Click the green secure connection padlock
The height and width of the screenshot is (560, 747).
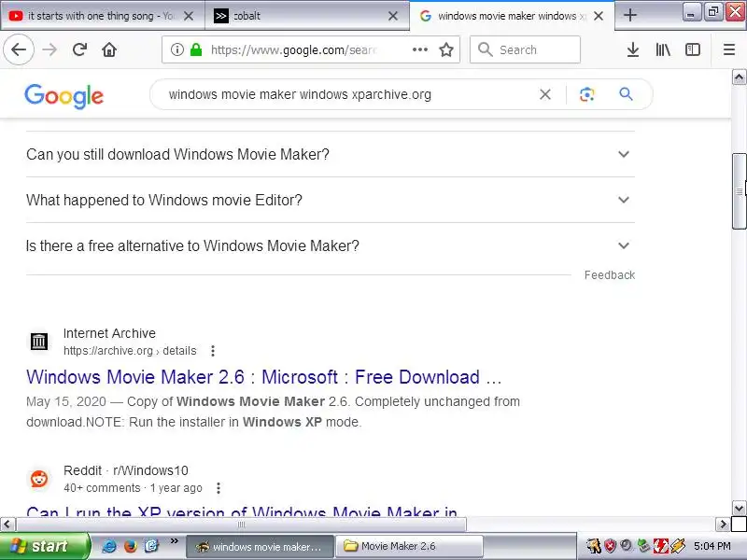(x=196, y=49)
